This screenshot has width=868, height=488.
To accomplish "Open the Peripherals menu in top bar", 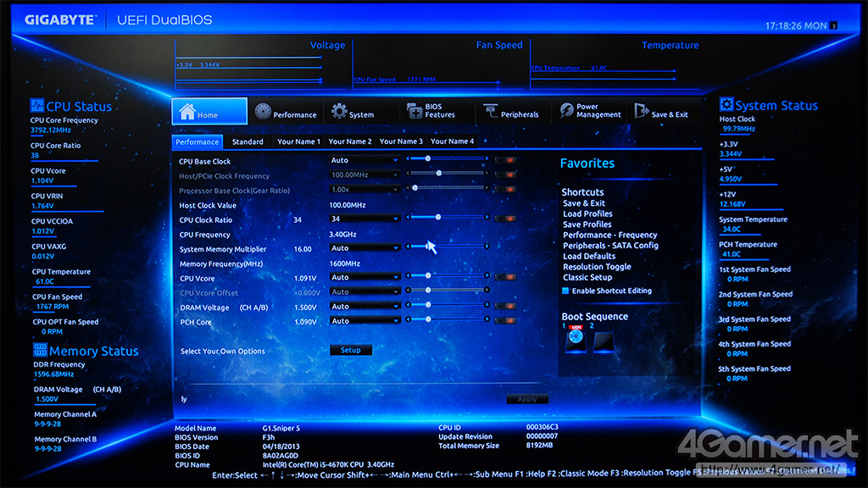I will pos(511,112).
